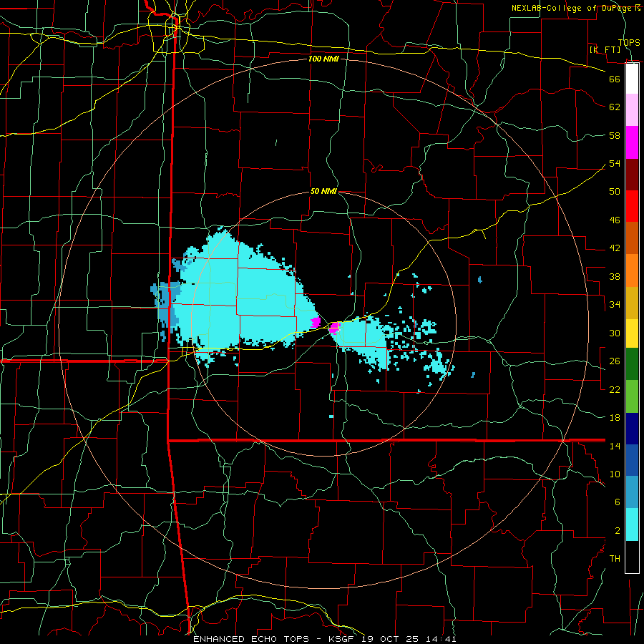644x644 pixels.
Task: Click the legend value '2'
Action: 617,531
